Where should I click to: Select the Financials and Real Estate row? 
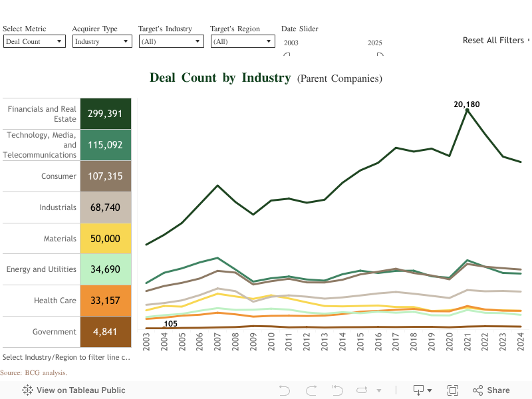click(x=66, y=113)
